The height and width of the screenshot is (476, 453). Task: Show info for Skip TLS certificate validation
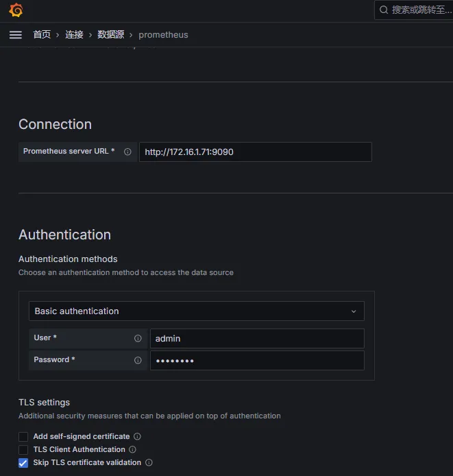coord(149,462)
